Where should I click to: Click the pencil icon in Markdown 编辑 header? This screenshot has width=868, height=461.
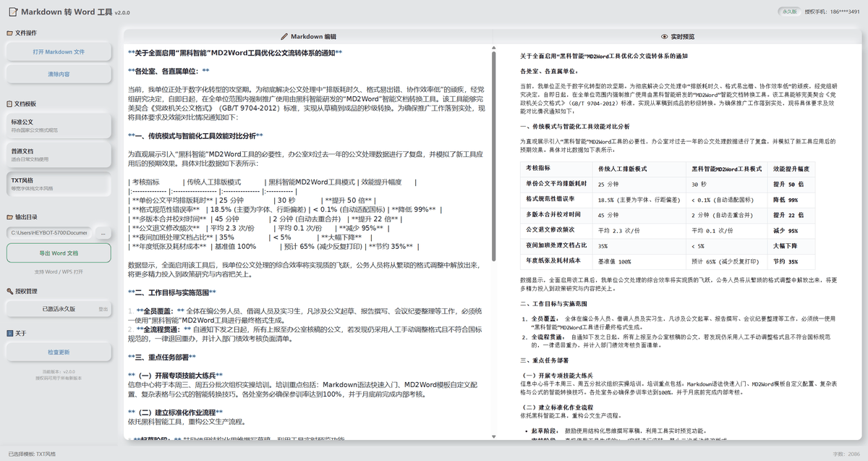284,36
